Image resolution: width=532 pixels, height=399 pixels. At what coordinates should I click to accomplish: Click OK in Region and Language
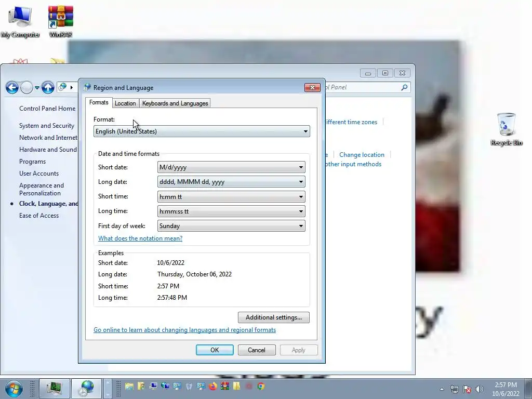215,350
